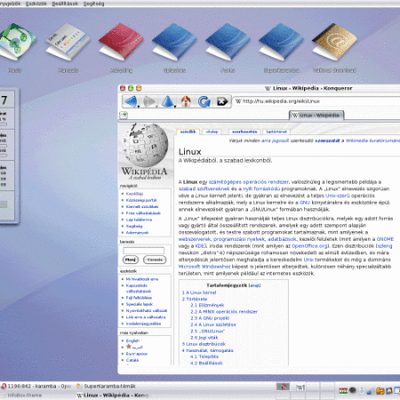Stop loading with the black X icon
The image size is (400, 400).
pos(222,101)
